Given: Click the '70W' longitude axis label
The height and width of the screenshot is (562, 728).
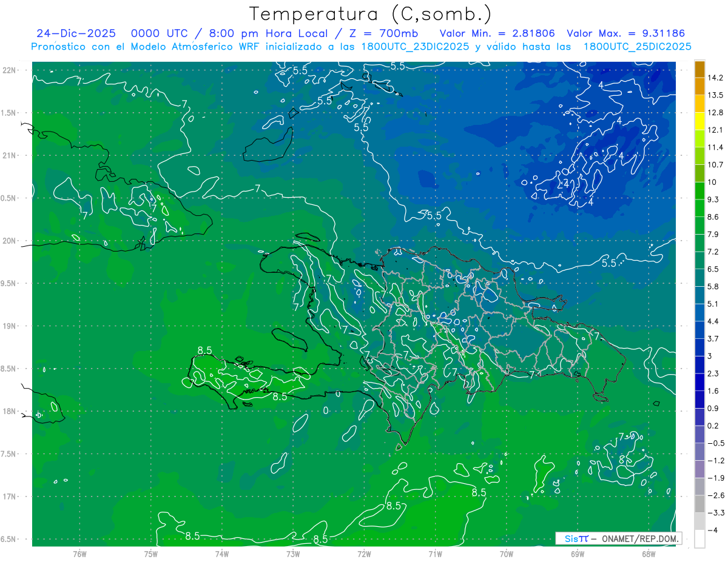Looking at the screenshot, I should (x=506, y=554).
